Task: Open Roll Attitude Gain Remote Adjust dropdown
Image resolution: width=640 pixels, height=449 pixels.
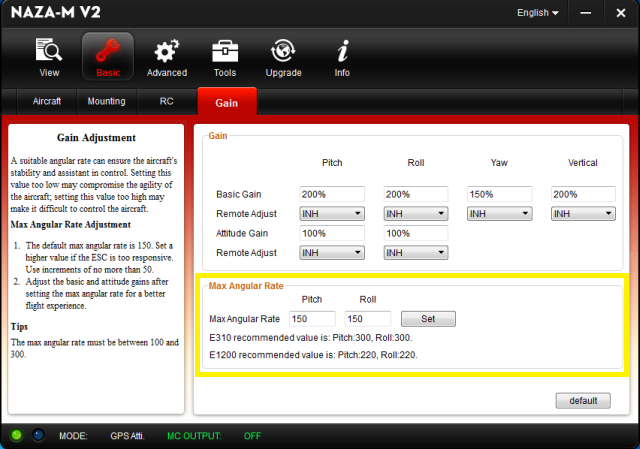Action: 416,253
